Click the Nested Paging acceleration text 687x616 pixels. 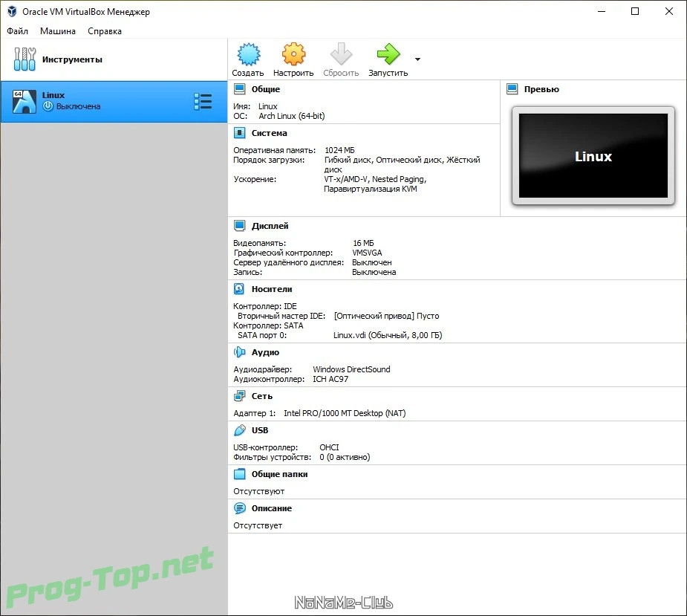398,179
